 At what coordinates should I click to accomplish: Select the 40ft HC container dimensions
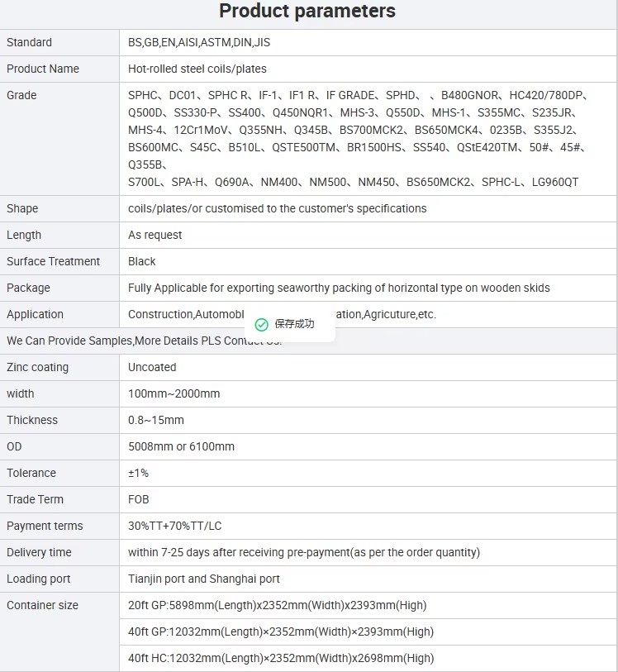[x=281, y=659]
